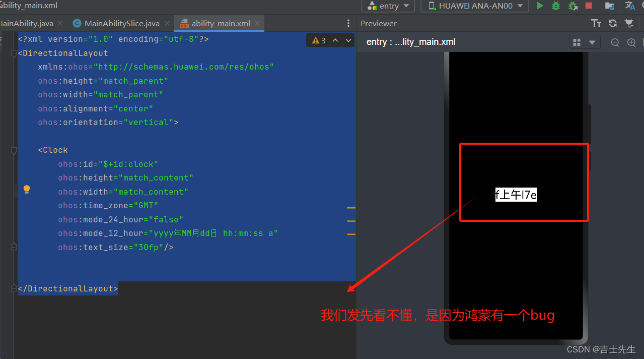Toggle previewer font size (Tt) icon
This screenshot has width=644, height=359.
(596, 23)
